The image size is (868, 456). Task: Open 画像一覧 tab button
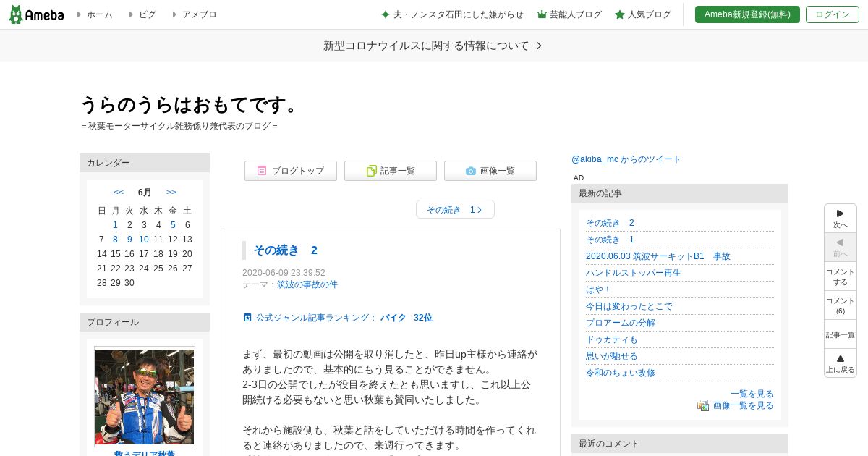pyautogui.click(x=490, y=171)
